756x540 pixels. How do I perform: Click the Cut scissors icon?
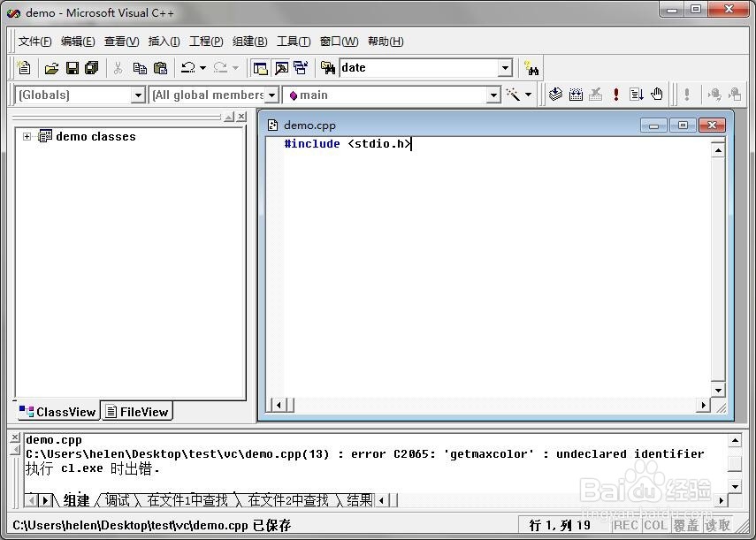point(118,68)
